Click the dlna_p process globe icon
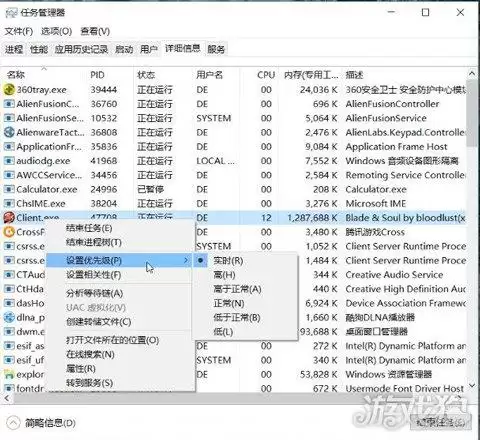The image size is (480, 440). [9, 317]
